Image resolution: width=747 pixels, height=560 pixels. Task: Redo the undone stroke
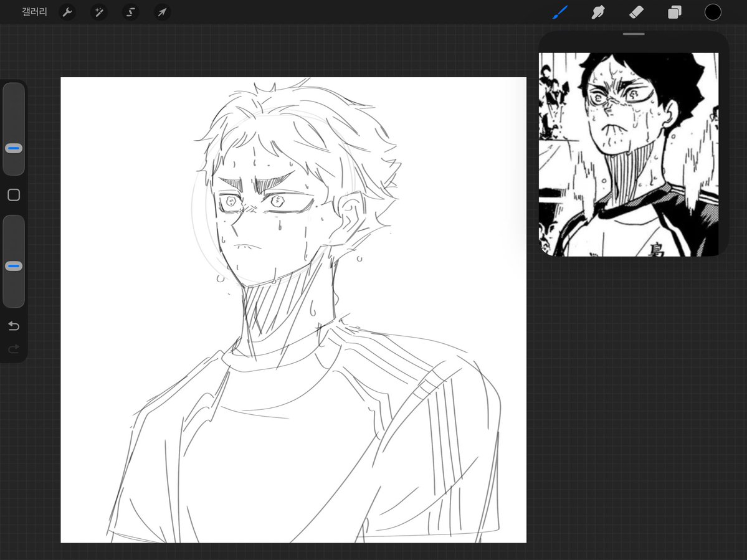coord(14,349)
